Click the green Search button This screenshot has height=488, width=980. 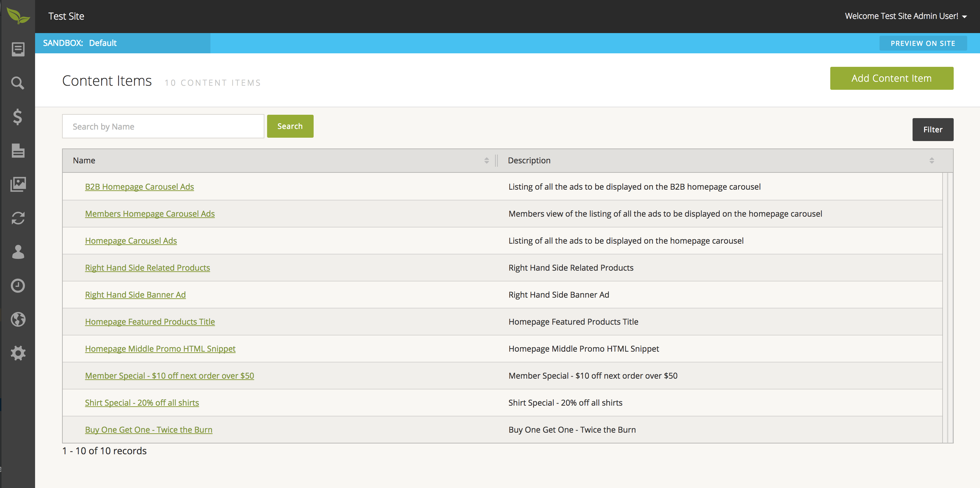point(290,126)
